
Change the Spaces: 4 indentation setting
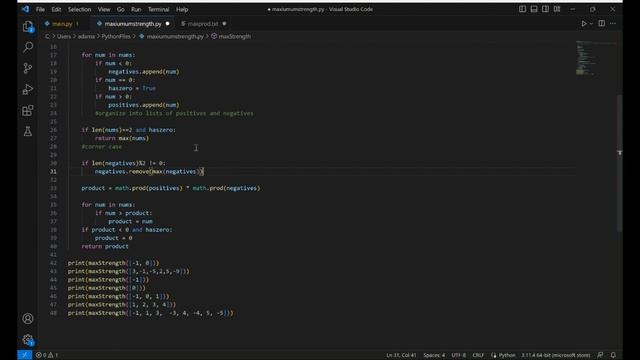coord(434,355)
